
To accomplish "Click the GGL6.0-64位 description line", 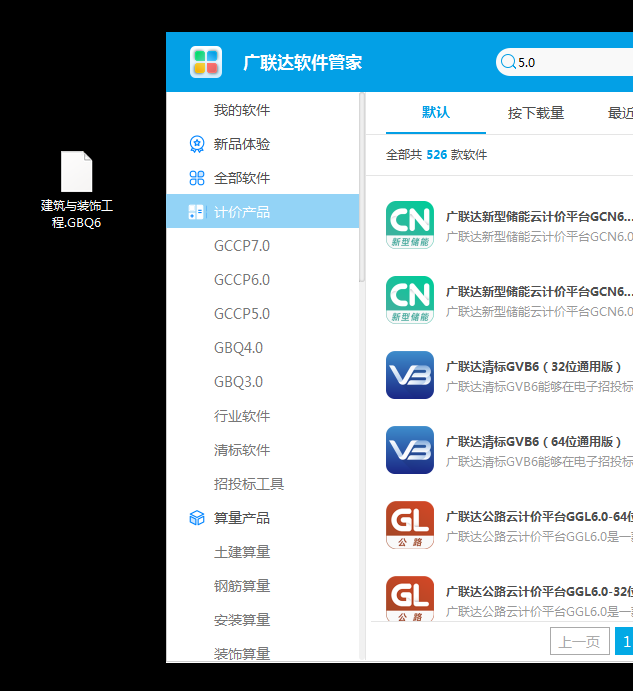I will click(x=539, y=537).
